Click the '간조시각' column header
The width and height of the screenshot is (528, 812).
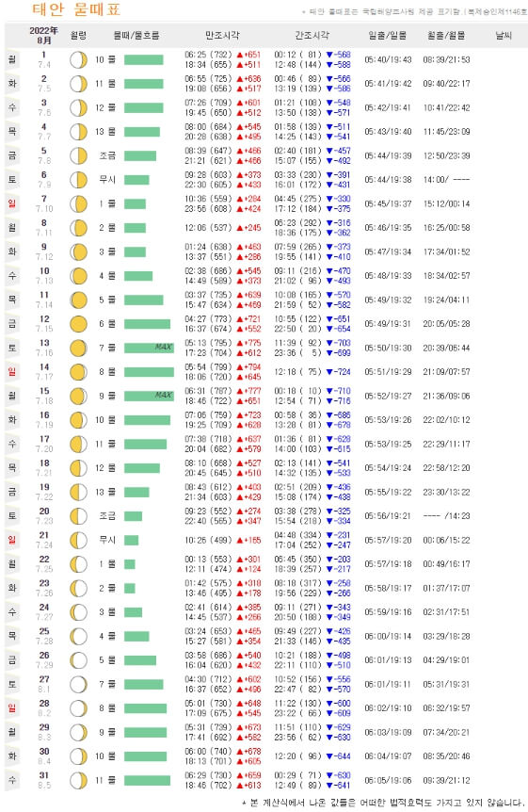312,35
